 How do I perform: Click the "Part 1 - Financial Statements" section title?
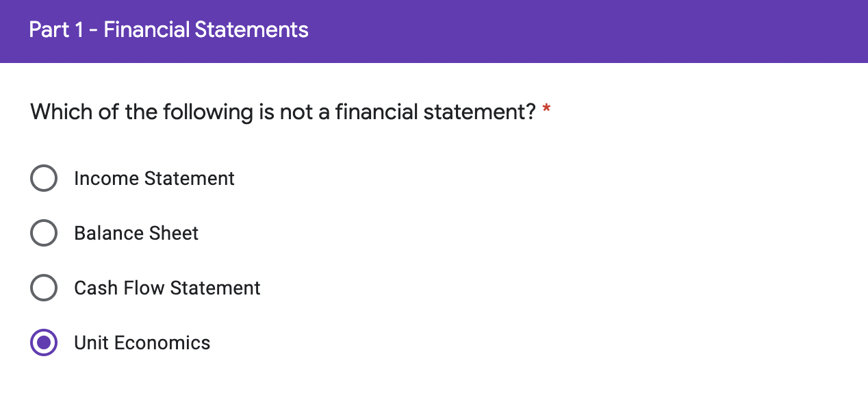click(x=169, y=30)
